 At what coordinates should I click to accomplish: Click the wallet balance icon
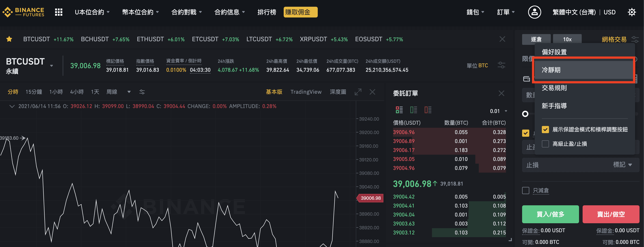(527, 79)
